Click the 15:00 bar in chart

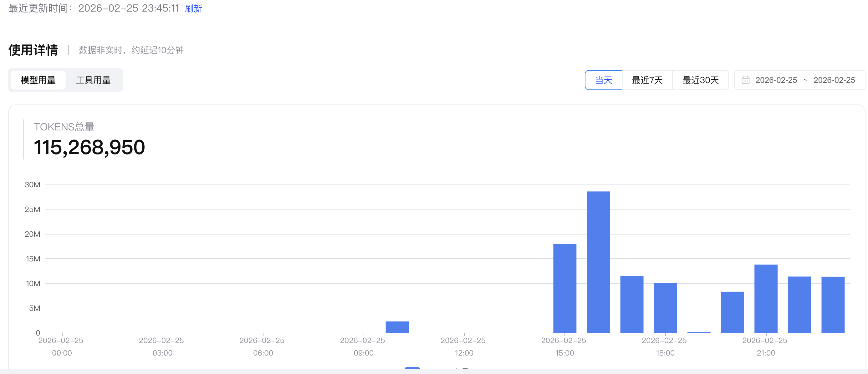click(565, 289)
